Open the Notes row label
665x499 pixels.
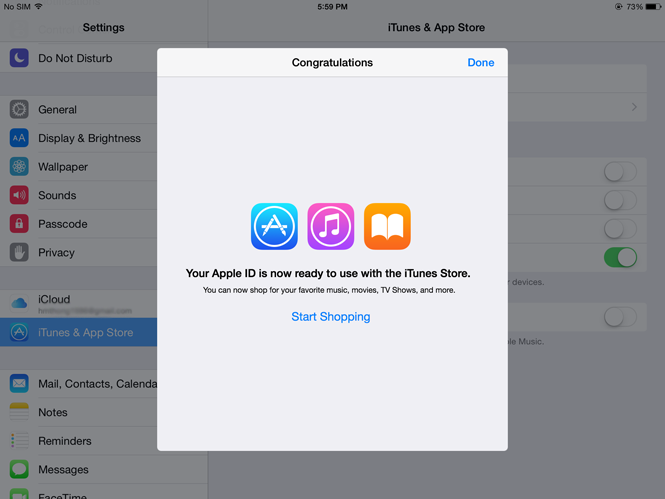click(53, 412)
